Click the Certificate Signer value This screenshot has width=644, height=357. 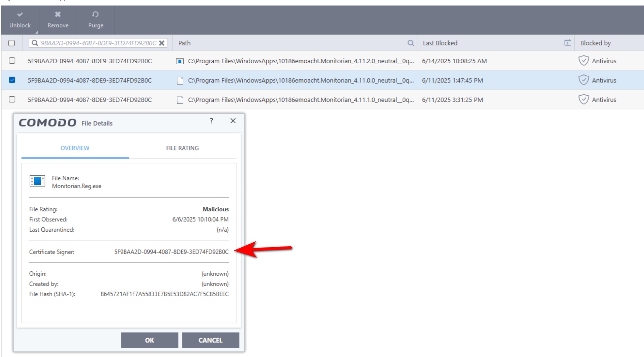click(171, 252)
